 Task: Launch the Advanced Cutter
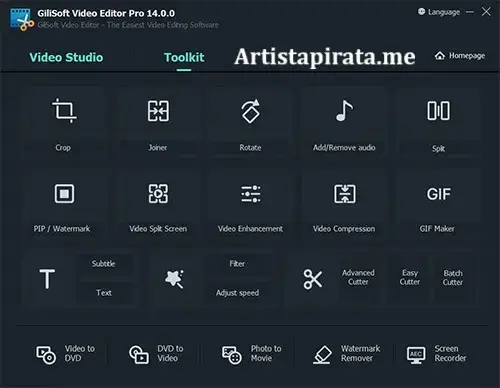[x=358, y=277]
